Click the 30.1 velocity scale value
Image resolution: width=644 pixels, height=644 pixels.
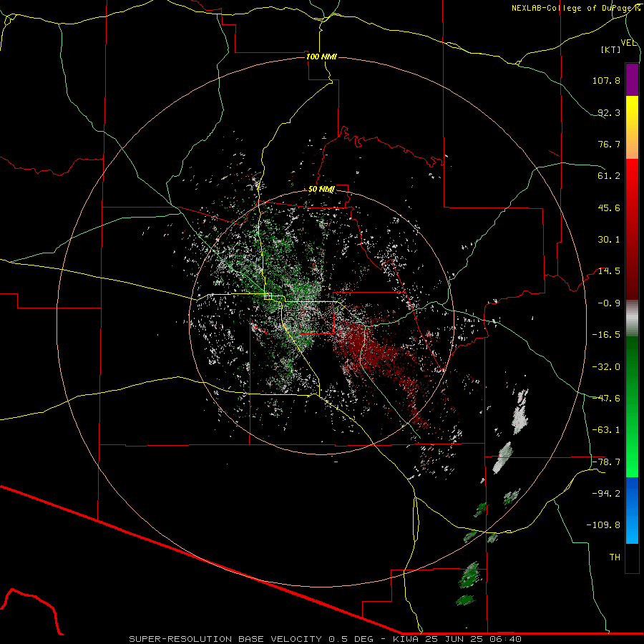coord(609,240)
